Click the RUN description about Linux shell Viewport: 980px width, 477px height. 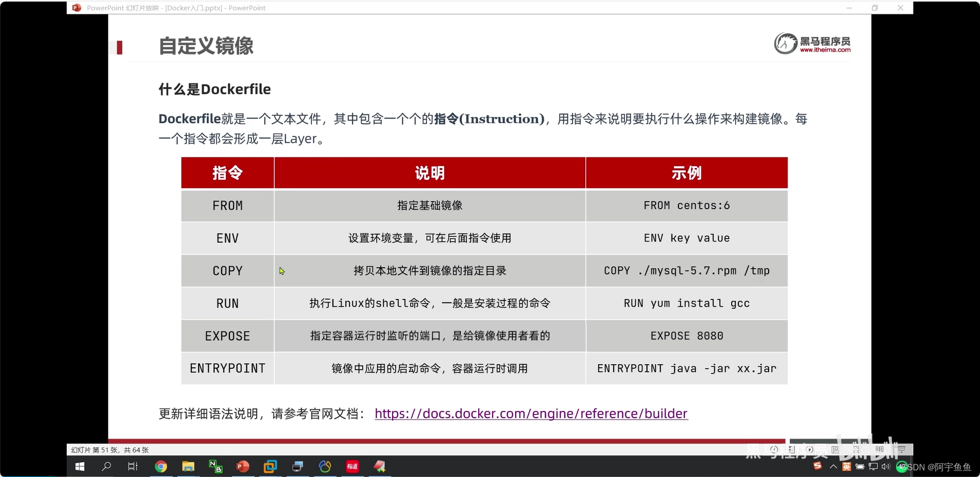point(430,303)
